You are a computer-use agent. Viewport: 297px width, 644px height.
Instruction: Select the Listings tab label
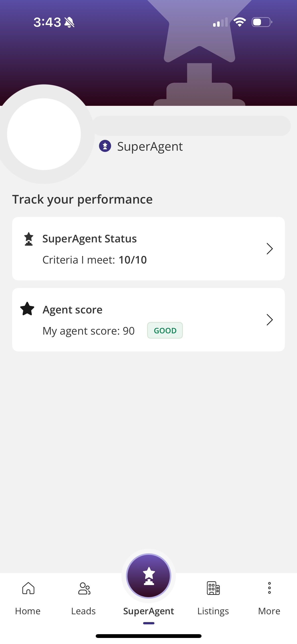[213, 611]
